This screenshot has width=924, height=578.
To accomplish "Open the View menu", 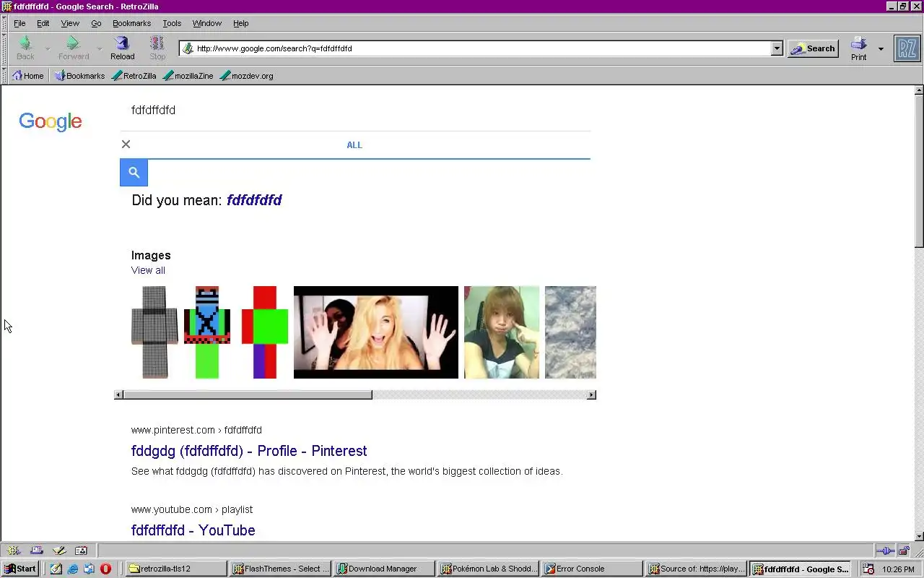I will [70, 23].
